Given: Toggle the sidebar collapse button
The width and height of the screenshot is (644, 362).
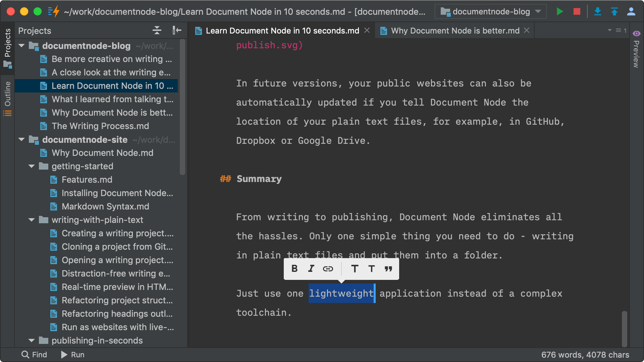Looking at the screenshot, I should pyautogui.click(x=176, y=30).
